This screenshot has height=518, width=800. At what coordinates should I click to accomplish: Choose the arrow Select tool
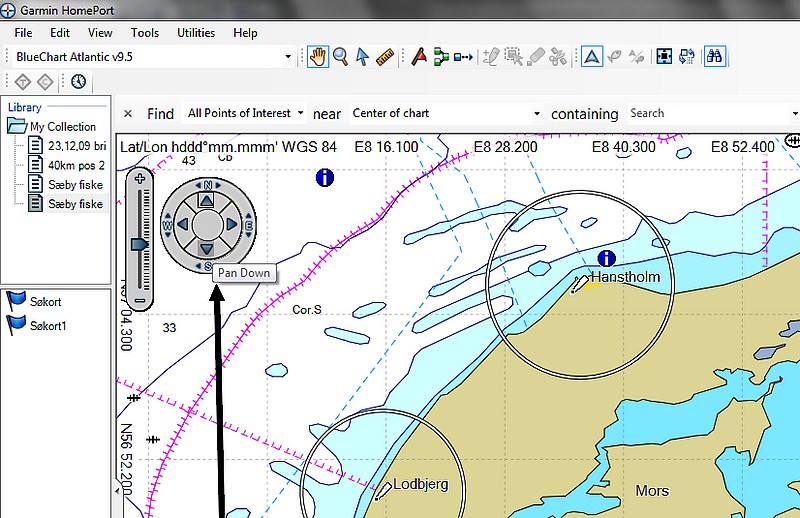click(362, 57)
